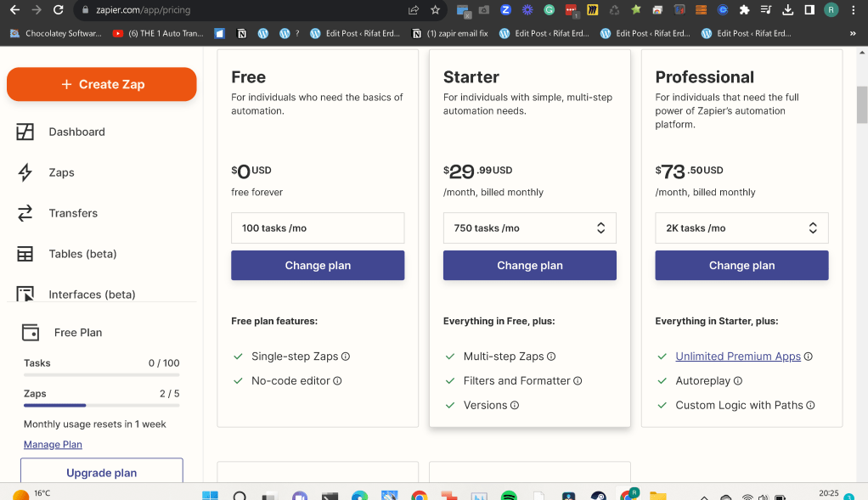Show info for Custom Logic with Paths
868x500 pixels.
[810, 406]
